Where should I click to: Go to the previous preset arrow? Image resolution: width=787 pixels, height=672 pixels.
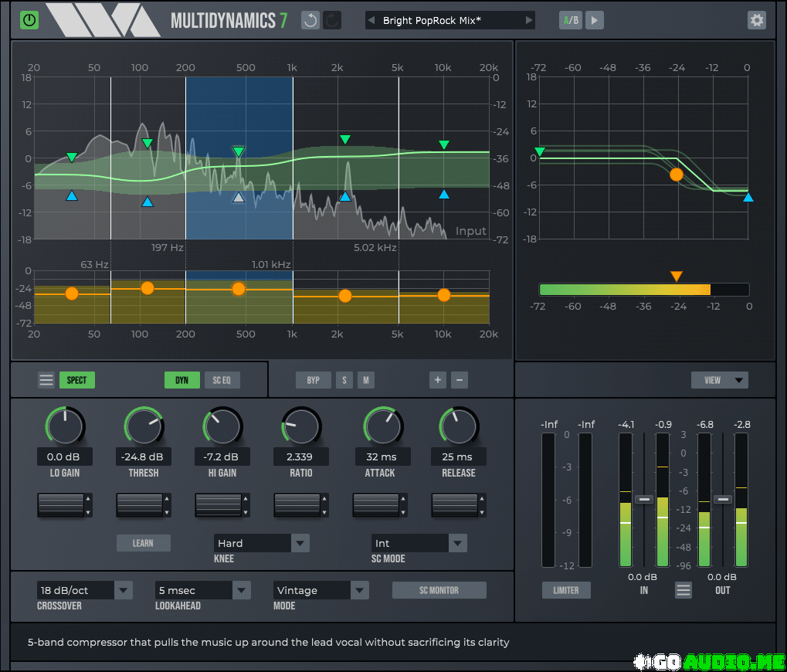point(371,20)
